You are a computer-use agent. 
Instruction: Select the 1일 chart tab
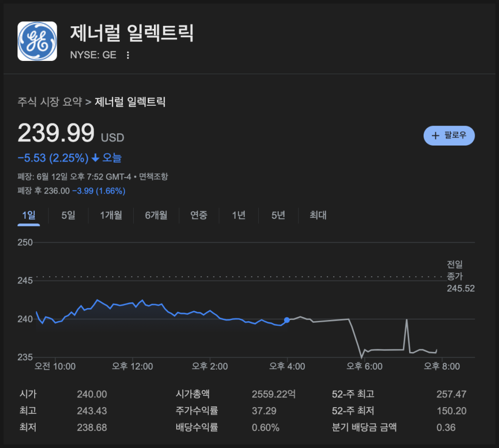coord(28,215)
